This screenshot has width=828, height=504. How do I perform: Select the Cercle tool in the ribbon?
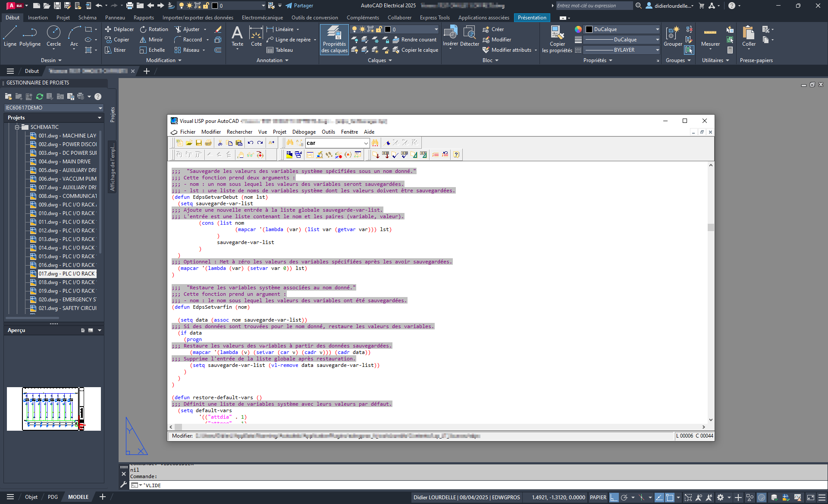pos(53,36)
